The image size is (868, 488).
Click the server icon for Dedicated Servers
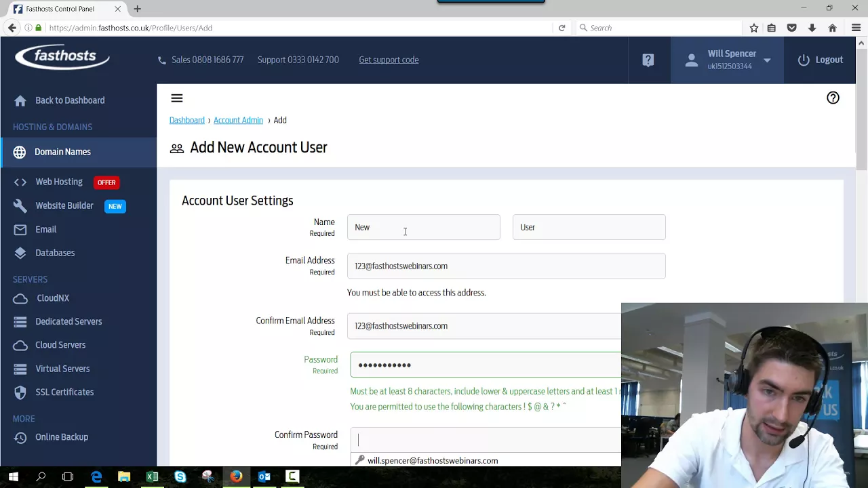pos(20,322)
